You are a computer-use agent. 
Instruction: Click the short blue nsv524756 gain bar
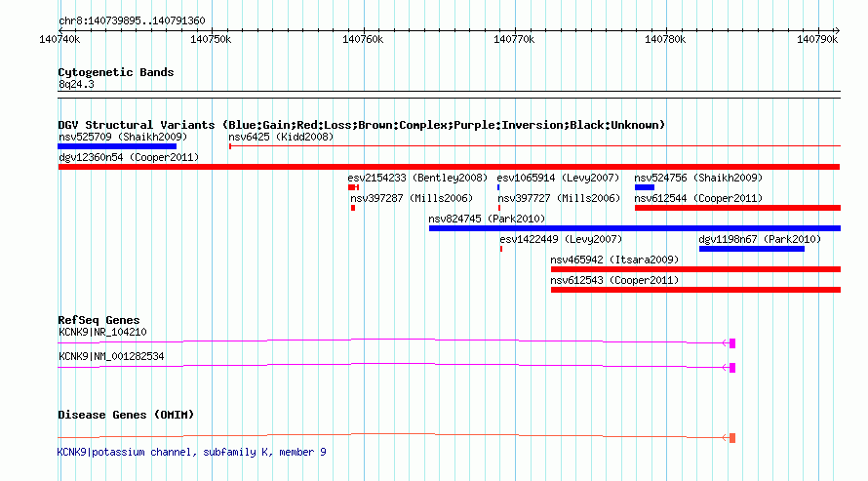point(645,187)
